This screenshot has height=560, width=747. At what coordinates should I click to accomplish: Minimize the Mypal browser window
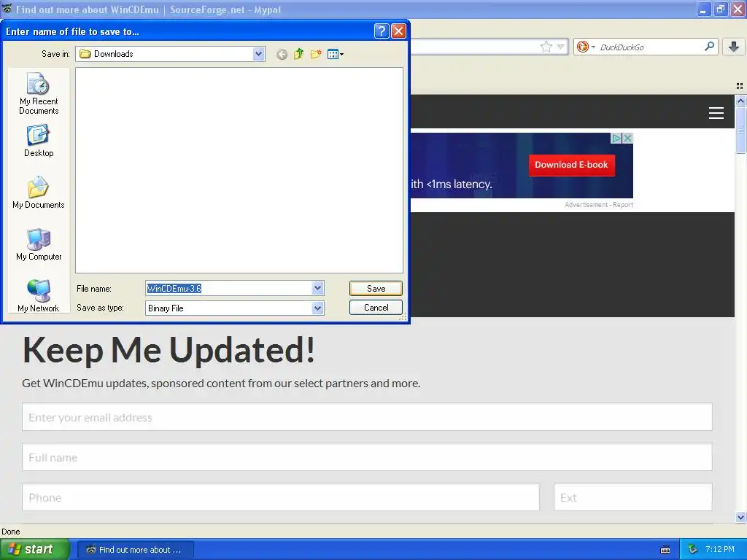click(704, 9)
